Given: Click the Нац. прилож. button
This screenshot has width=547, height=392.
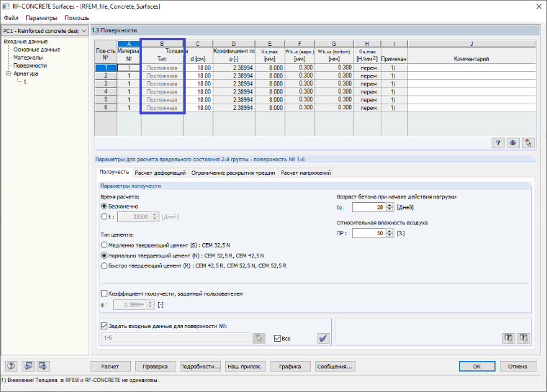Looking at the screenshot, I should point(245,367).
